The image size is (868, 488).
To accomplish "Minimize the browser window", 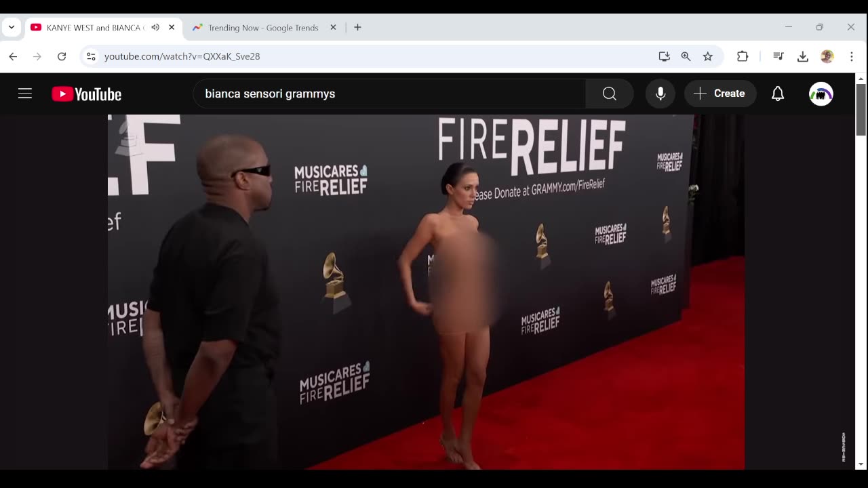I will [789, 27].
